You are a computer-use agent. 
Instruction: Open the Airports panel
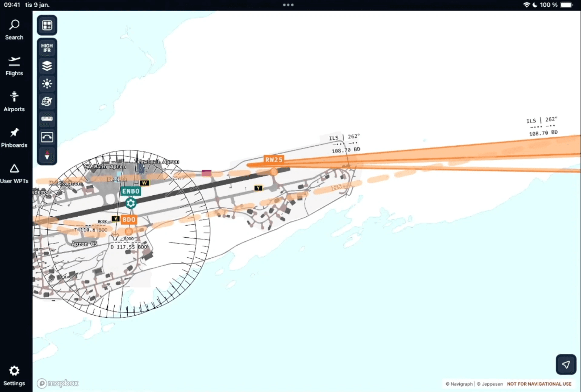pos(14,100)
